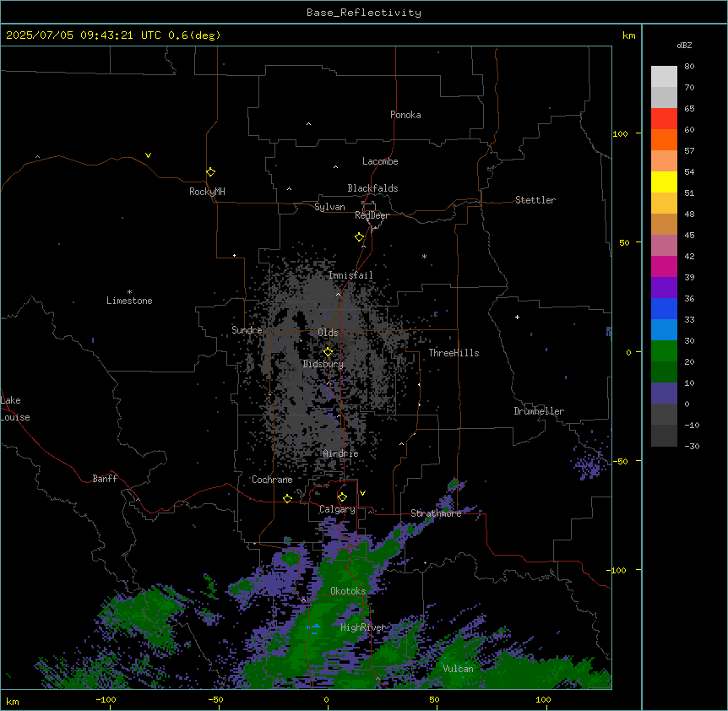The image size is (728, 711).
Task: Select the yellow V marker east of Calgary
Action: click(x=362, y=493)
